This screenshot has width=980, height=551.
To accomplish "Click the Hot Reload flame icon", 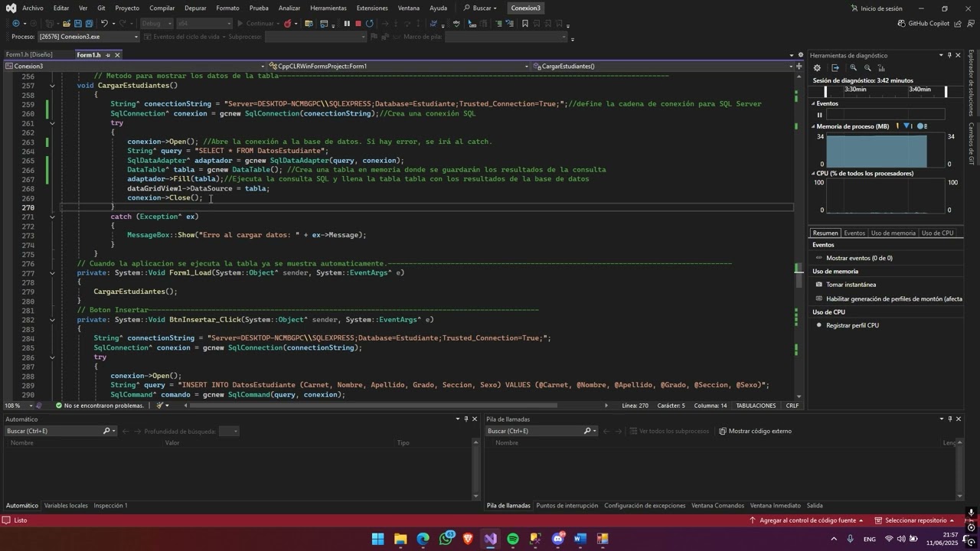I will click(x=288, y=24).
